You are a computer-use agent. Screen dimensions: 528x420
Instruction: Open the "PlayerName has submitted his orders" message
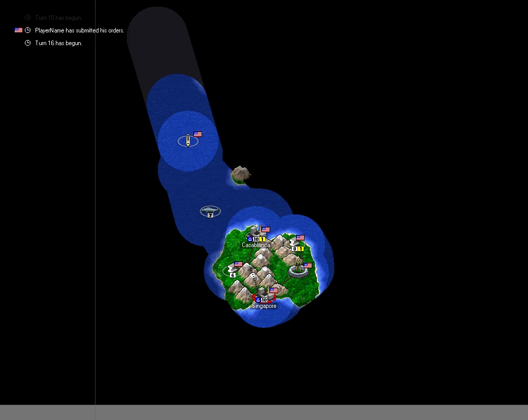[x=79, y=30]
